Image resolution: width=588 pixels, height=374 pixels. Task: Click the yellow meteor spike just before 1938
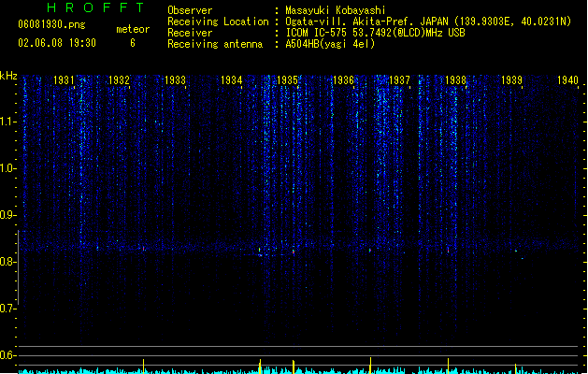pyautogui.click(x=448, y=366)
